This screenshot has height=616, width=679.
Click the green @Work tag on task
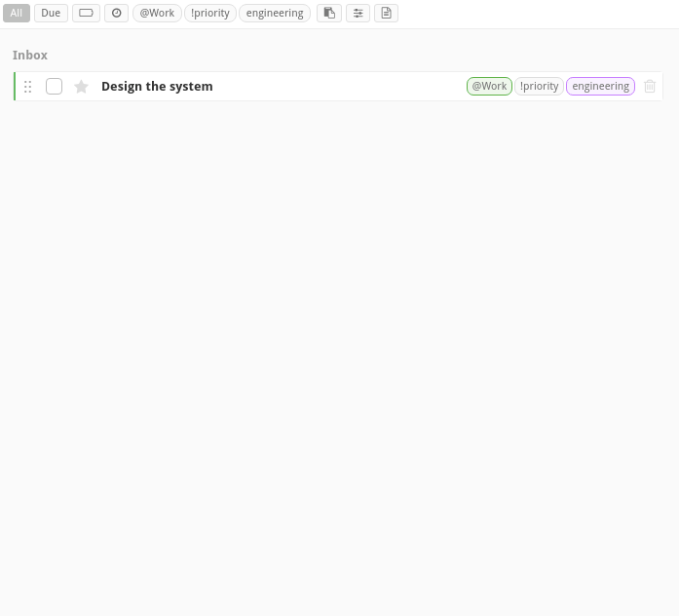pyautogui.click(x=489, y=87)
